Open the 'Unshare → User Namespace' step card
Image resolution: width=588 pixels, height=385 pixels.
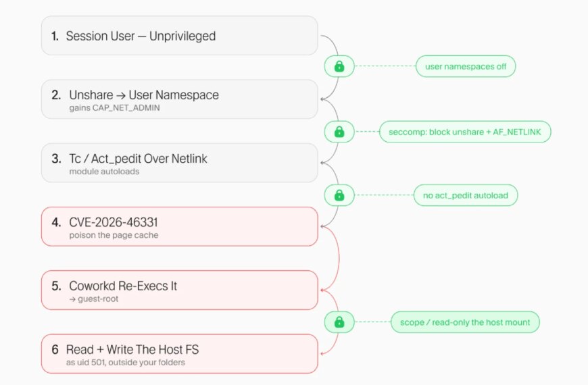point(180,99)
